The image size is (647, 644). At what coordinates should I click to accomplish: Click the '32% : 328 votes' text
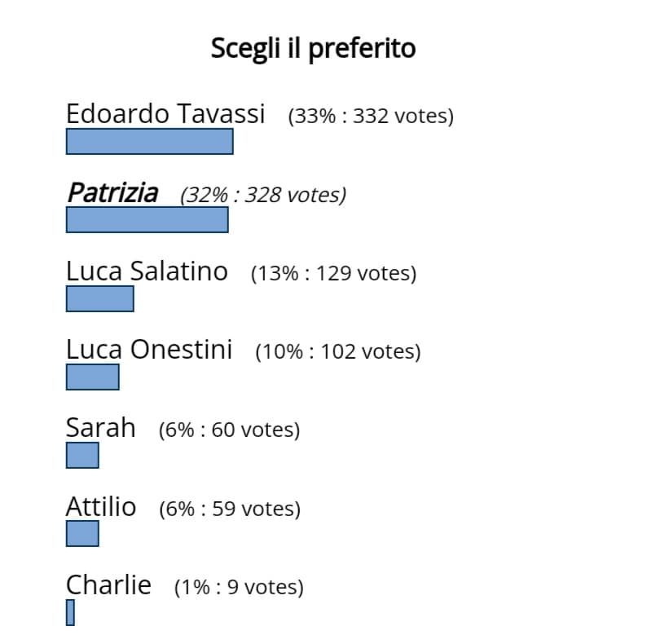pos(263,195)
